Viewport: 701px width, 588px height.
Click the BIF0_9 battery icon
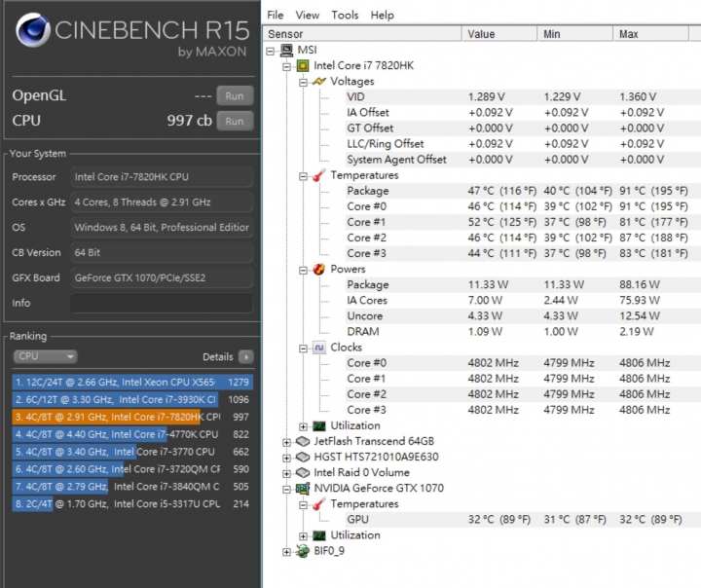(303, 551)
